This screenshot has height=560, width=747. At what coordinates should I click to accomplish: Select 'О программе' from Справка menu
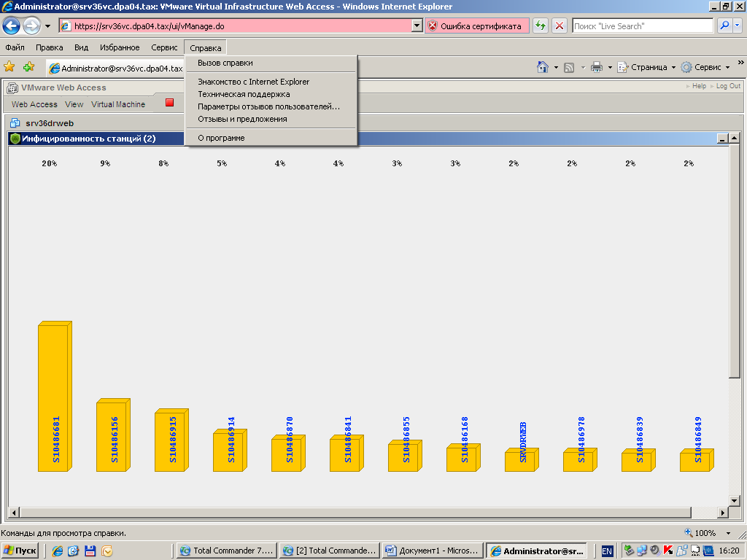coord(221,138)
